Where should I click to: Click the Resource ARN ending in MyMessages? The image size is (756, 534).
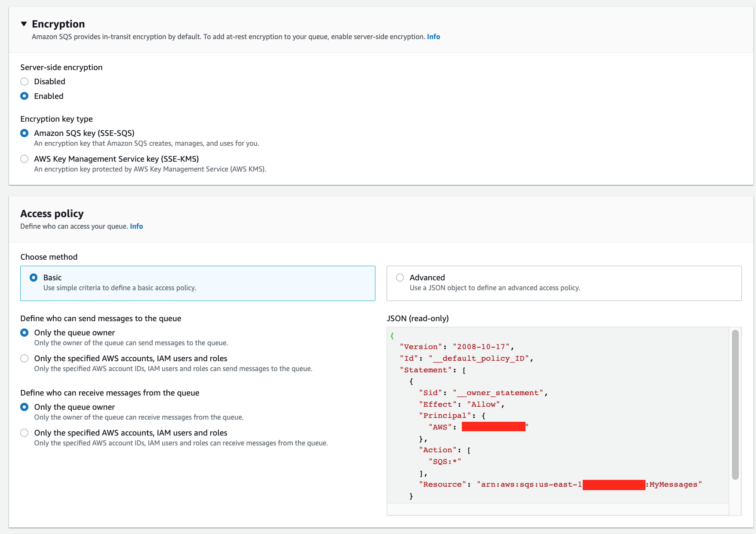pos(589,485)
